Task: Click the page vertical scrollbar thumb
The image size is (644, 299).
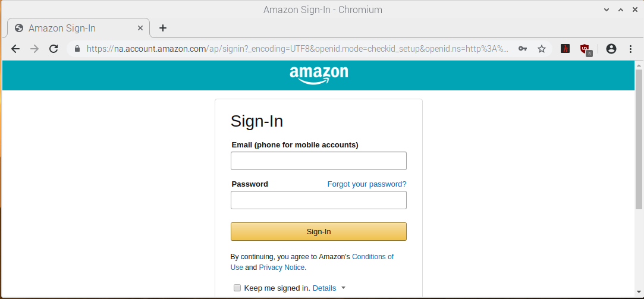Action: pos(639,140)
